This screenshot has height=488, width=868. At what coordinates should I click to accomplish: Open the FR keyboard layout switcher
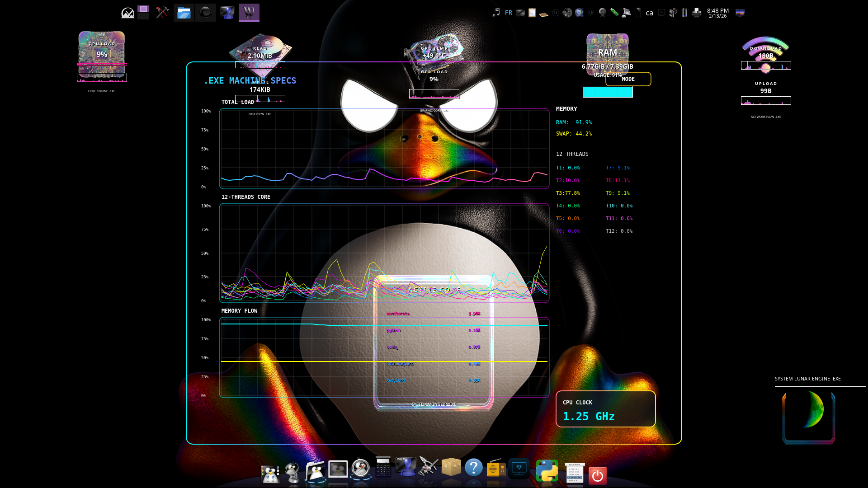tap(509, 13)
